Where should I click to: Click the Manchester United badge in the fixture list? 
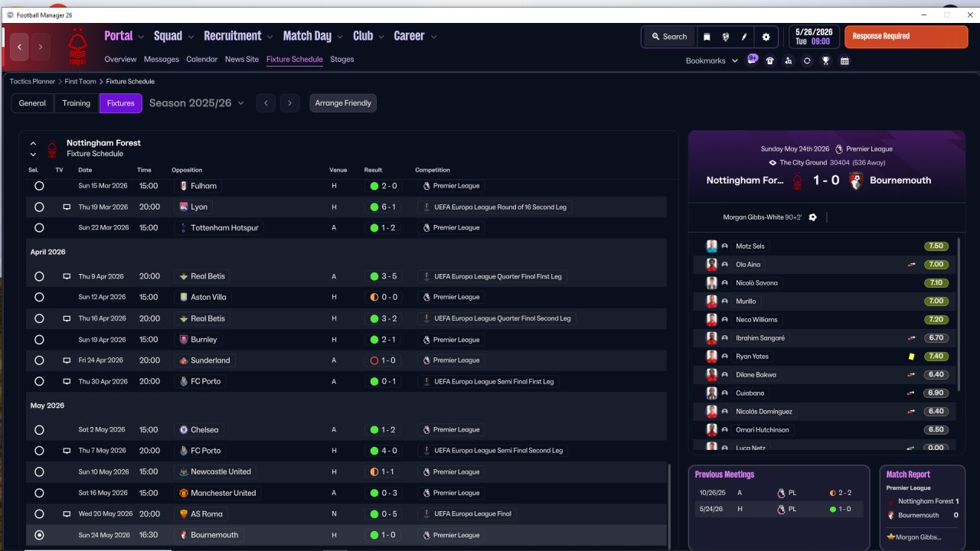tap(184, 493)
